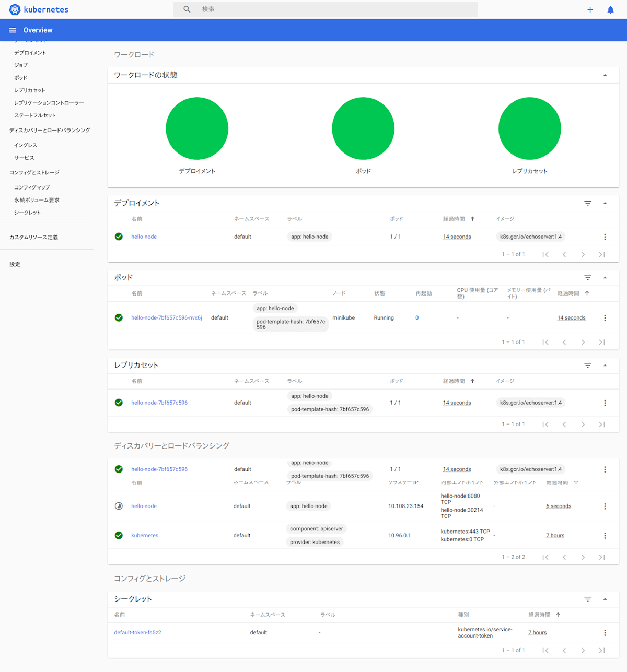Open the notifications bell
Image resolution: width=627 pixels, height=672 pixels.
point(610,9)
